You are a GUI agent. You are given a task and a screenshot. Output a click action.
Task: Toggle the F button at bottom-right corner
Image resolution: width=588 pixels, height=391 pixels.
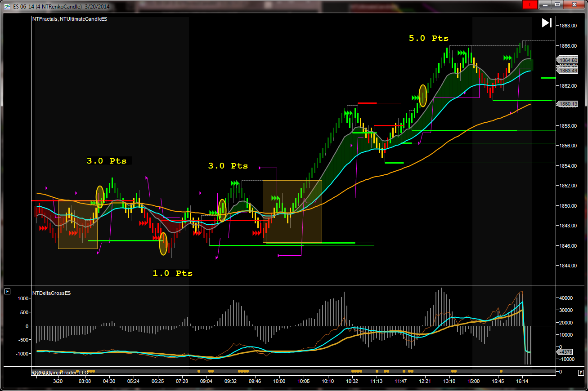(x=581, y=372)
